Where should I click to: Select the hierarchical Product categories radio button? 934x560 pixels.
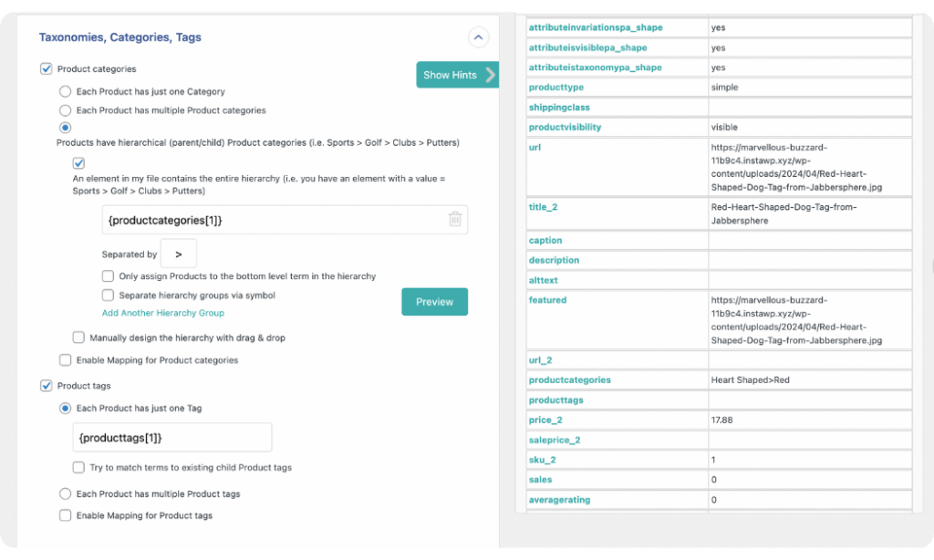click(65, 128)
